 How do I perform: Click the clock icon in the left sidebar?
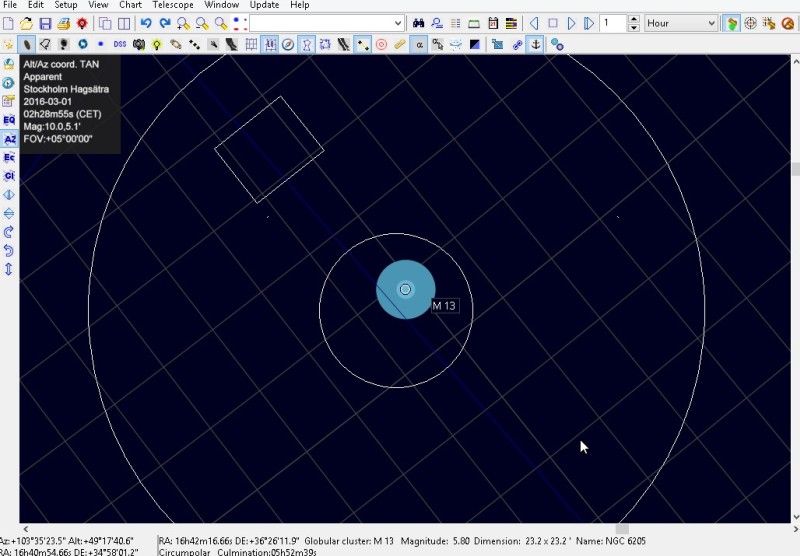[x=9, y=83]
